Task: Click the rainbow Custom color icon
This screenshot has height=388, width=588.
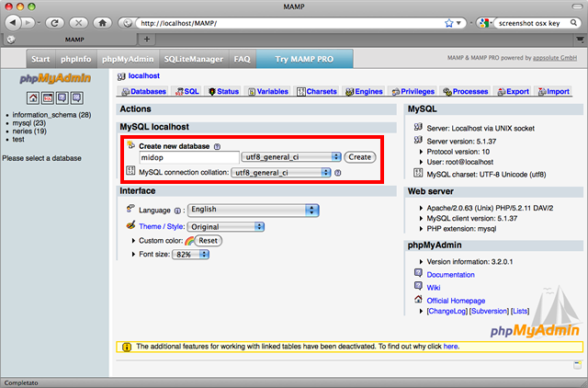Action: point(189,241)
